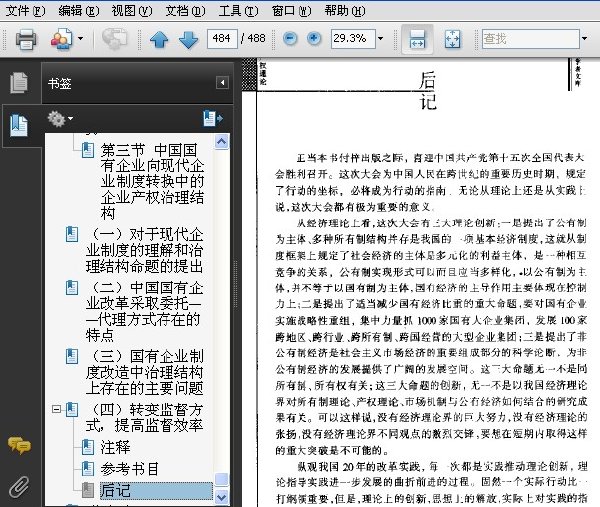Click bookmark icon beside (一)对于现代企业
Screen dimensions: 600x507
coord(72,234)
